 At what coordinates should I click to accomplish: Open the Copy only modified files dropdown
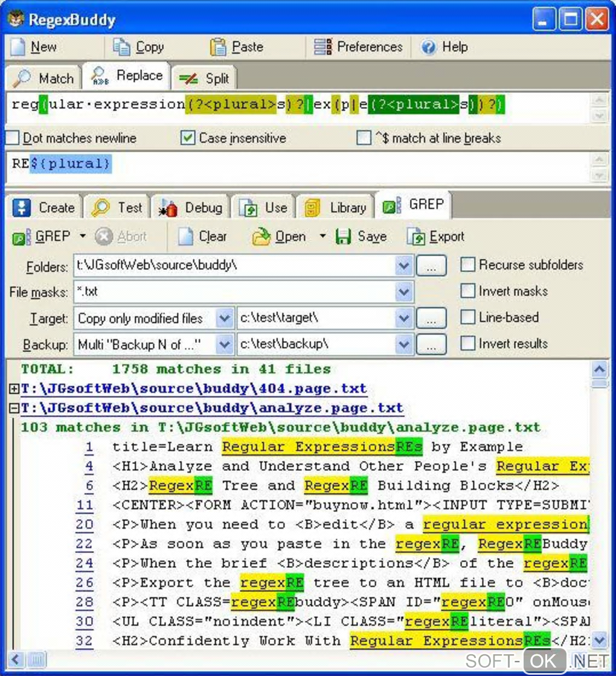pyautogui.click(x=224, y=319)
